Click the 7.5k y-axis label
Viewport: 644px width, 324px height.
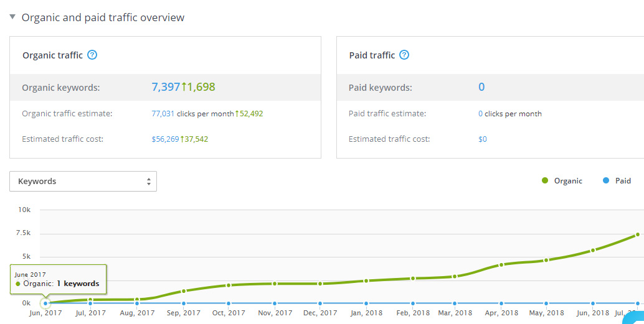(x=24, y=233)
